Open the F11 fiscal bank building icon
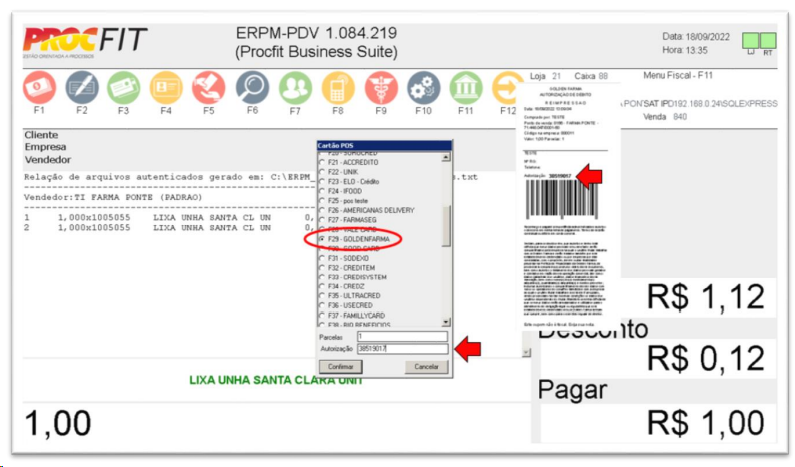 (x=465, y=88)
